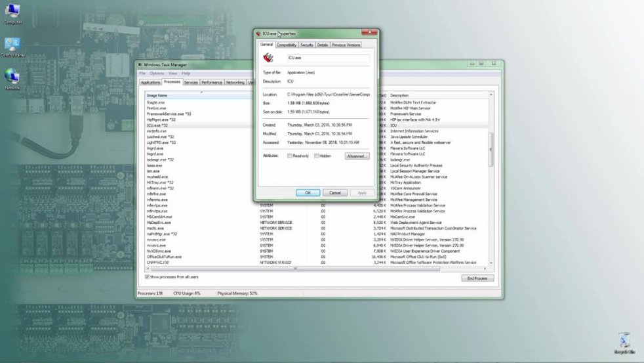The image size is (644, 363).
Task: Select the msdtc.exe process
Action: tap(155, 228)
